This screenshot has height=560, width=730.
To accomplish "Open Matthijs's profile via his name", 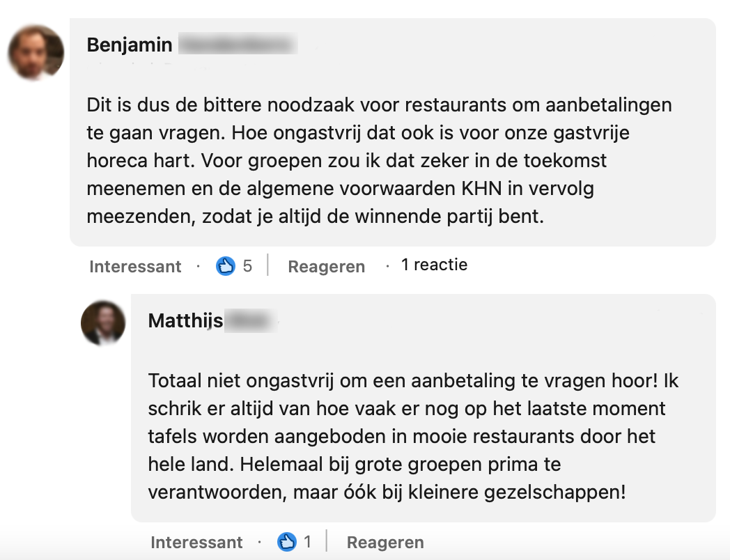I will coord(185,320).
